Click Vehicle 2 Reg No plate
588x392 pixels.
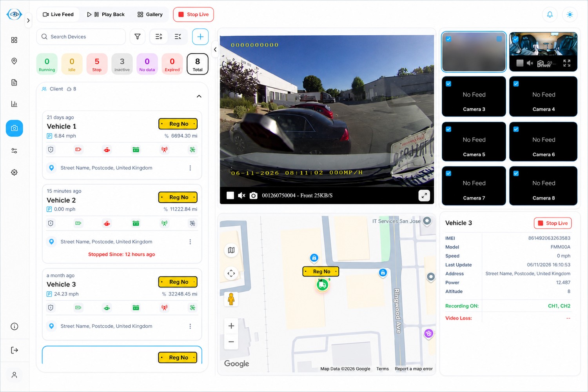coord(178,197)
